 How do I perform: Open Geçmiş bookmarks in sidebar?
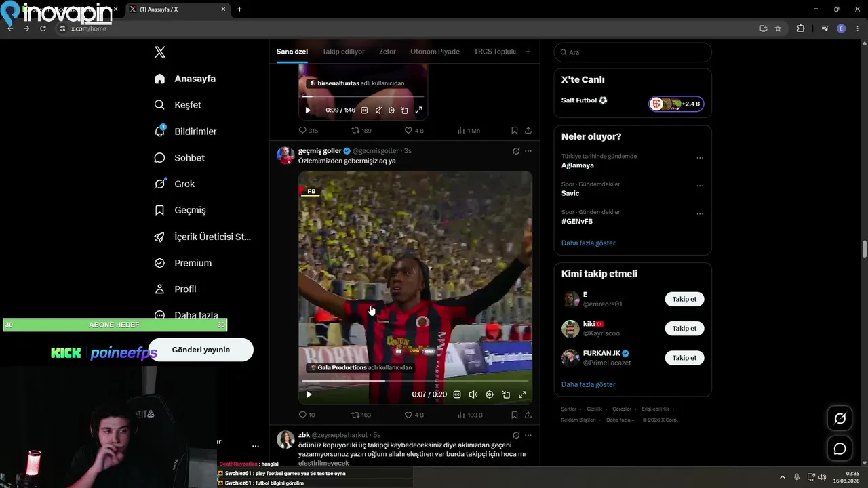pyautogui.click(x=180, y=210)
